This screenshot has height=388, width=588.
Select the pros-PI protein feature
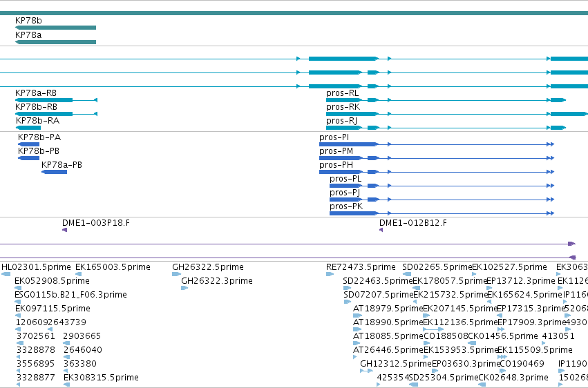pyautogui.click(x=437, y=144)
